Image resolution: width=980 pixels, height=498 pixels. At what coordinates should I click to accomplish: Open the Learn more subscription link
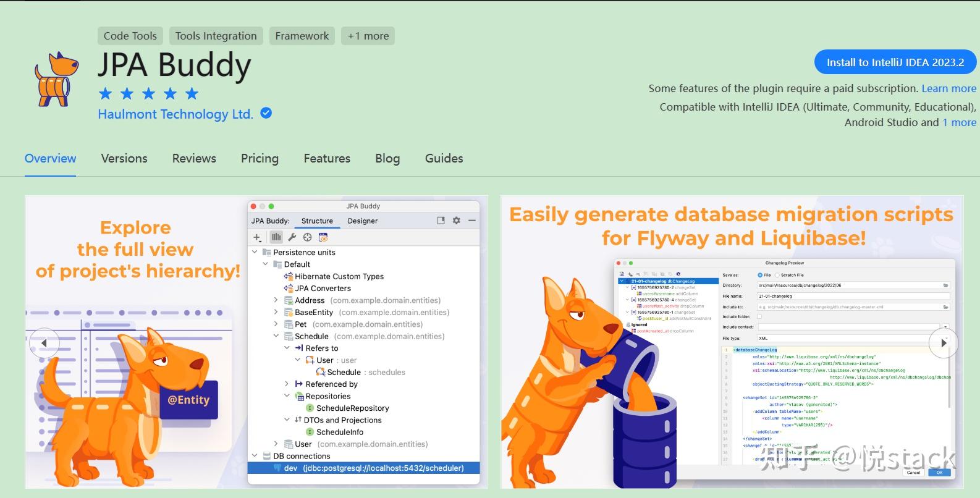coord(949,88)
